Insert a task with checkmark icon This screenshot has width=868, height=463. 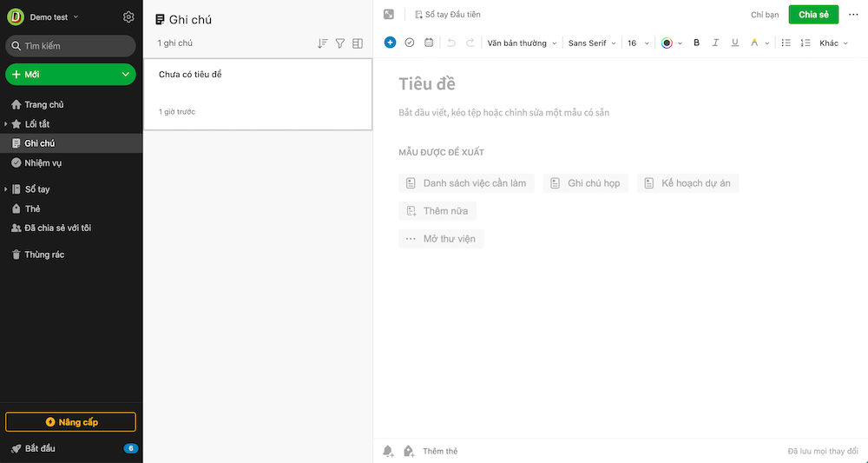(x=410, y=43)
